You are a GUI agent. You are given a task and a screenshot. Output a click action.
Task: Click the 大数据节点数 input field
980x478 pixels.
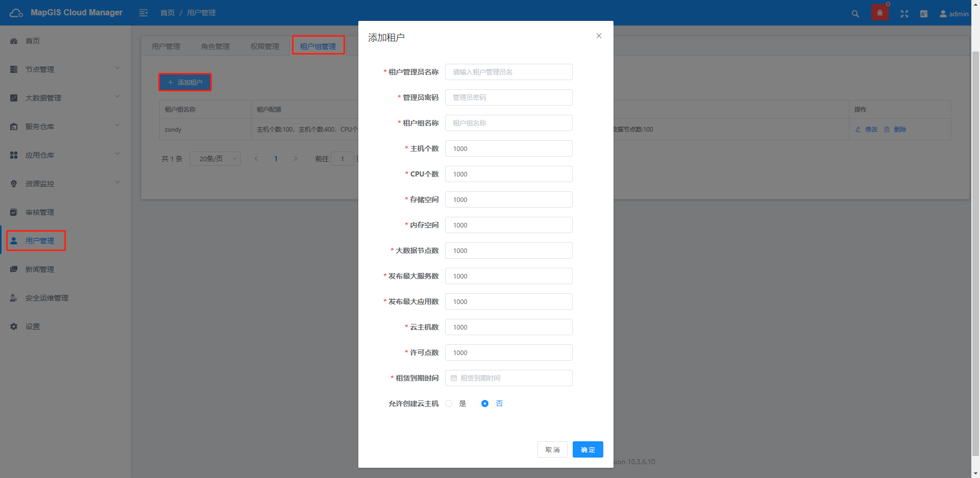509,250
